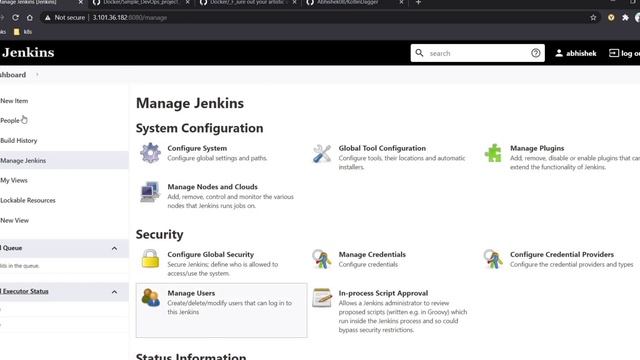Click the Manage Nodes and Clouds link
The height and width of the screenshot is (360, 640).
tap(213, 187)
